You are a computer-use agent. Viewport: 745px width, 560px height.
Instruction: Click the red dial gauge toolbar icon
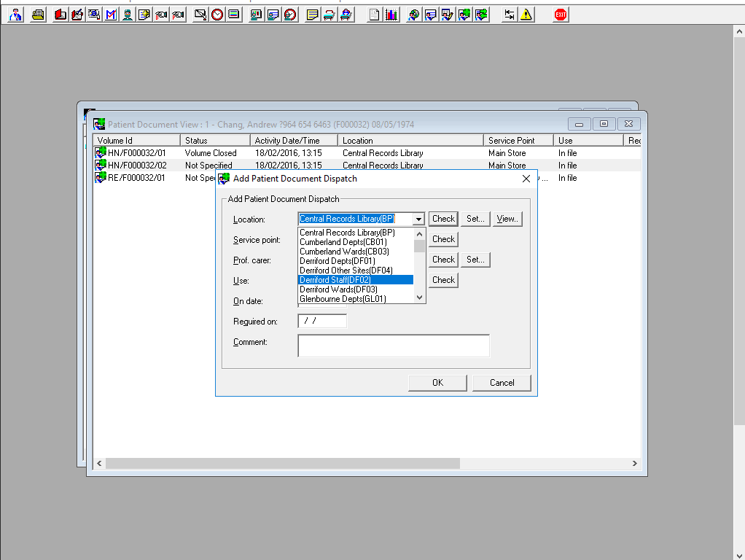[290, 15]
